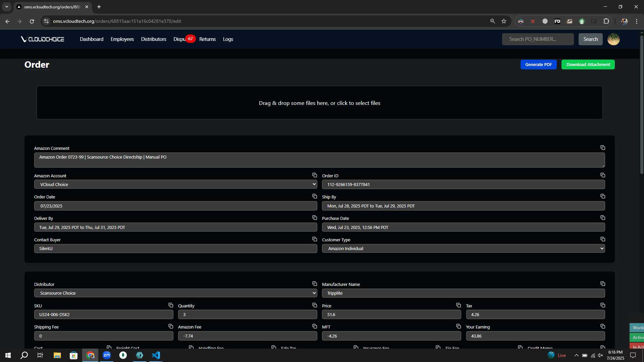Focus the Search PO_NUMBER field
The height and width of the screenshot is (362, 644).
pos(538,39)
